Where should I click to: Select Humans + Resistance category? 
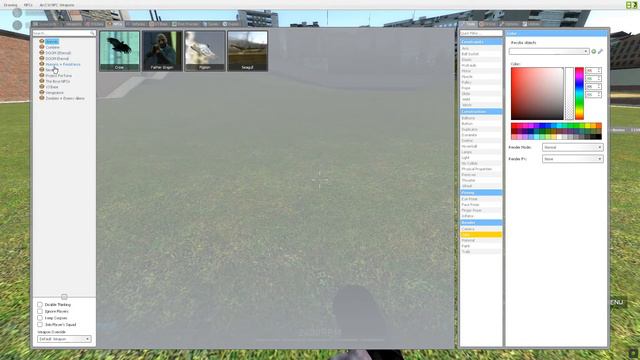[x=63, y=64]
